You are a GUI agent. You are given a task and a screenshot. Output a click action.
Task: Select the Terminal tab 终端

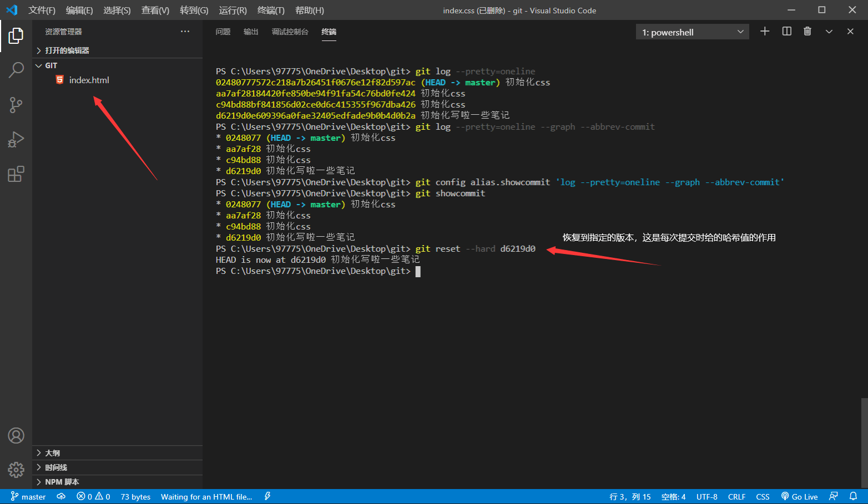329,32
